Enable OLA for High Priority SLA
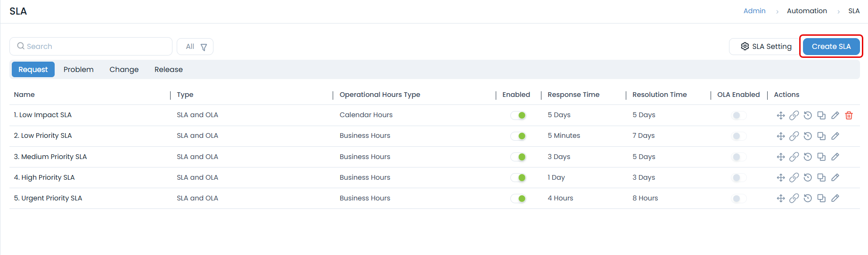868x255 pixels. (x=738, y=177)
